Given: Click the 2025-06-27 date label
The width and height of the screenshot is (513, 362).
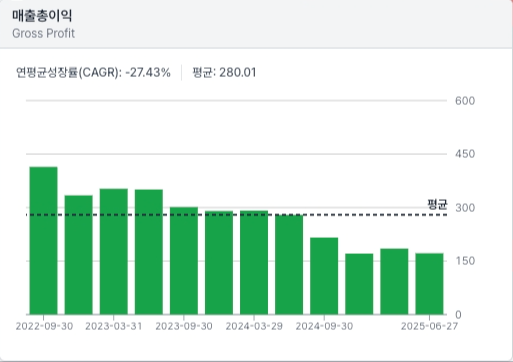Looking at the screenshot, I should tap(429, 326).
